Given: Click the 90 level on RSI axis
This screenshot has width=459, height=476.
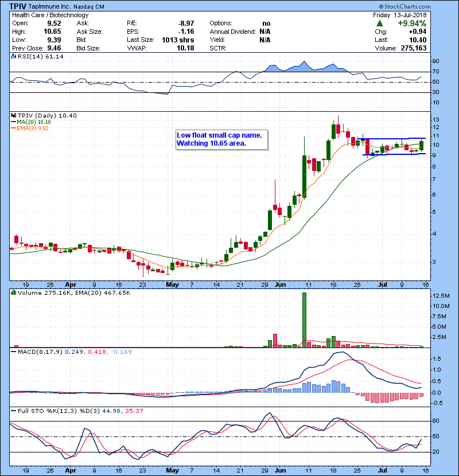Looking at the screenshot, I should (x=436, y=61).
